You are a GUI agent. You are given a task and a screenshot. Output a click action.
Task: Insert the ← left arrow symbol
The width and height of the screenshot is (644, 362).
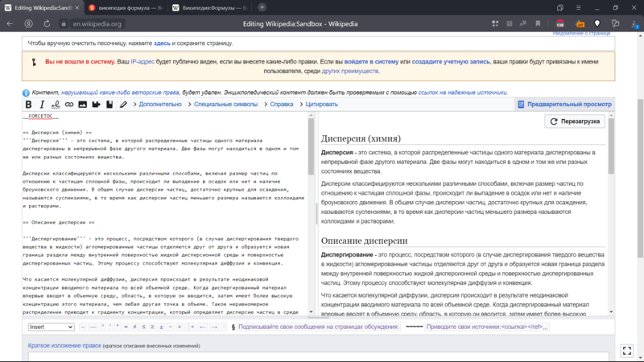point(203,327)
